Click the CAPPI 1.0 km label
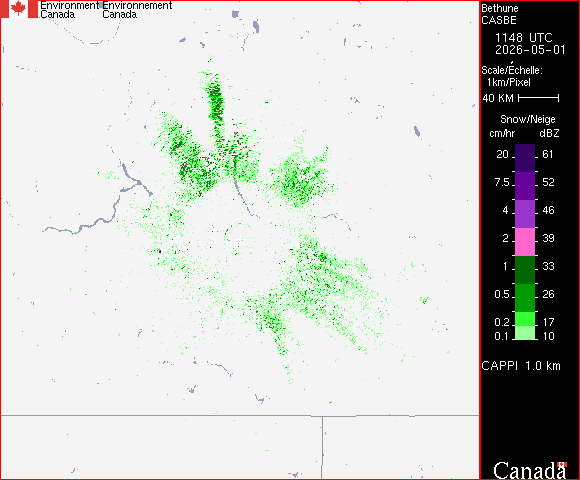This screenshot has width=580, height=480. pyautogui.click(x=521, y=366)
